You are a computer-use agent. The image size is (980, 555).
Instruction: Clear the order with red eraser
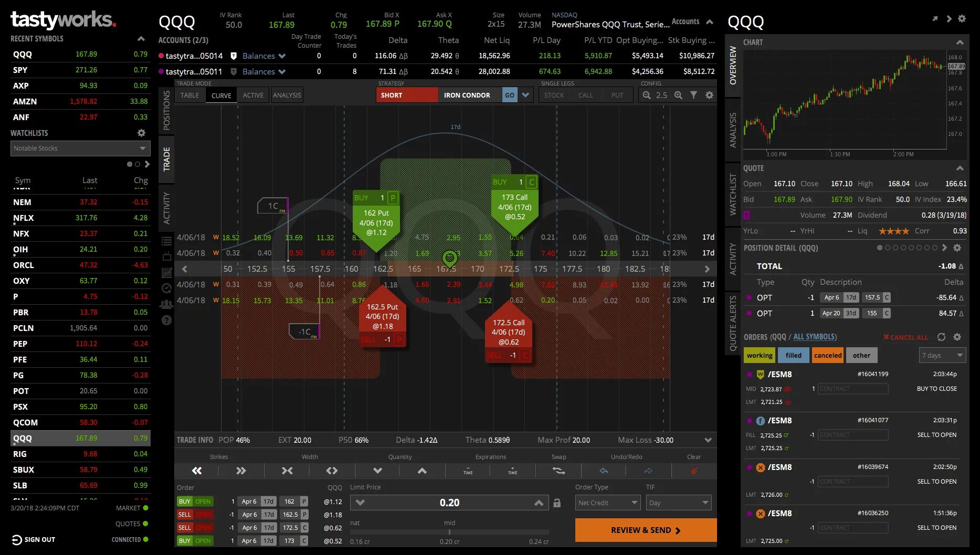click(694, 471)
